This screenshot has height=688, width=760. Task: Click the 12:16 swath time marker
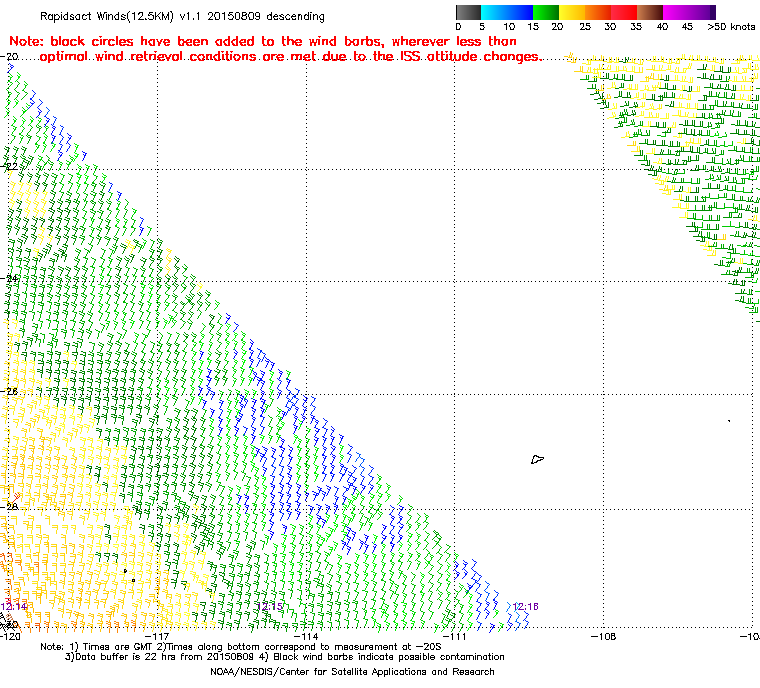coord(525,607)
